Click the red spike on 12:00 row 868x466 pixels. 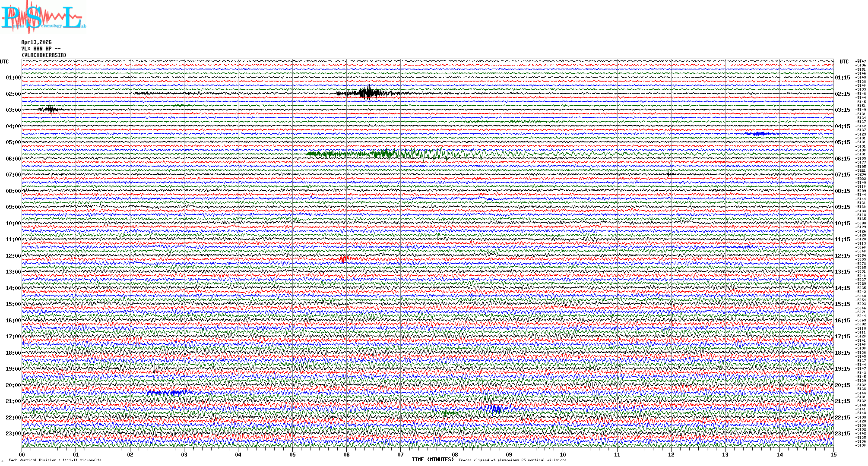tap(343, 259)
